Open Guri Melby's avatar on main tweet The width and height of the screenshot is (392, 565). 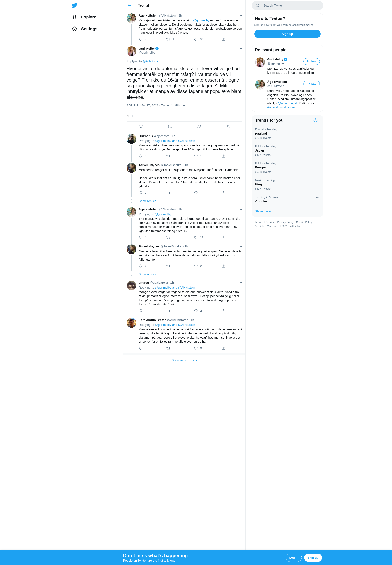131,51
